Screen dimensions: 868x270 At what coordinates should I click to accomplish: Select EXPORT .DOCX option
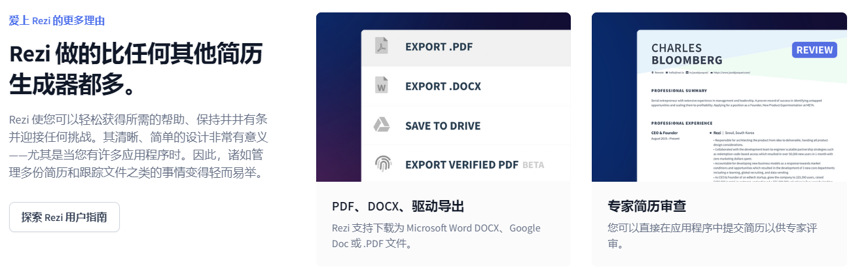[x=465, y=86]
